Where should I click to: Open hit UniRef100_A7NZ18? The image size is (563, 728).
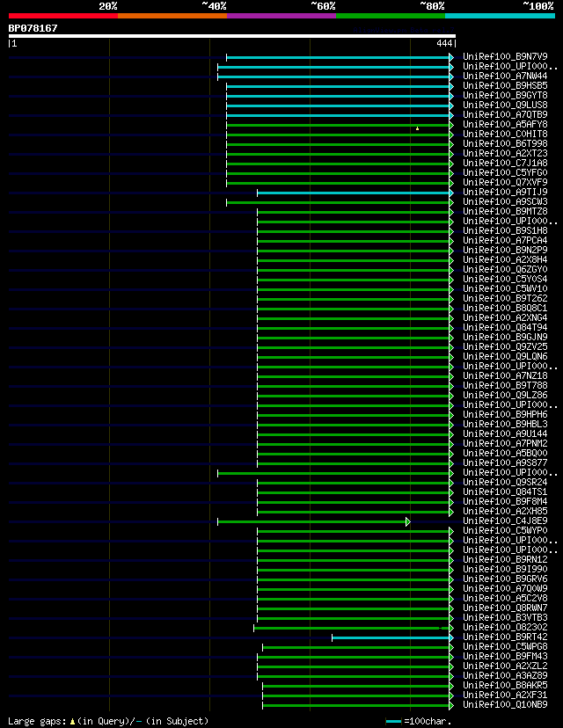click(505, 376)
